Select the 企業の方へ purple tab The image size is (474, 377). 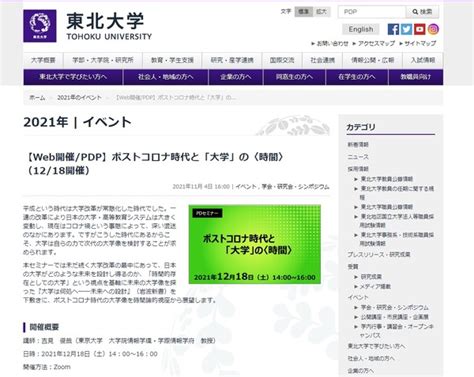coord(236,77)
